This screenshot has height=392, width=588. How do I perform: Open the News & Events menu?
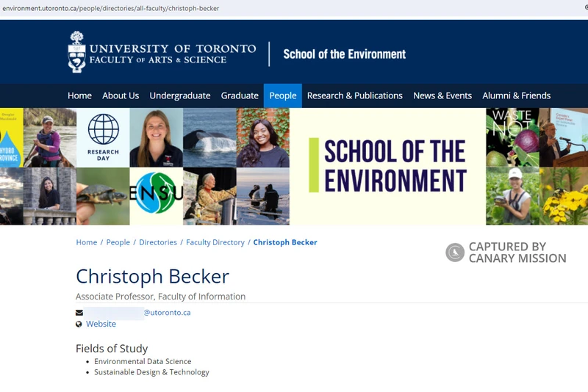pyautogui.click(x=442, y=96)
